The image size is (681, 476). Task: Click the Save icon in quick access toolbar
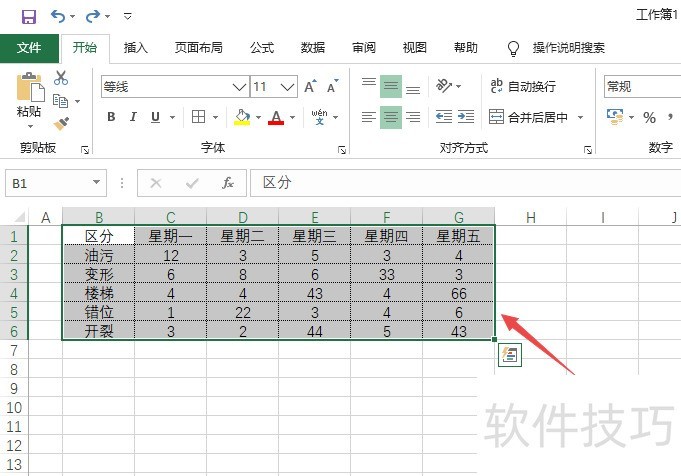tap(29, 17)
